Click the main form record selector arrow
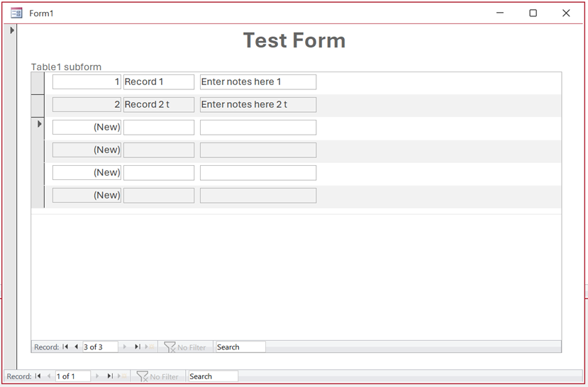Screen dimensions: 588x387 click(x=11, y=30)
